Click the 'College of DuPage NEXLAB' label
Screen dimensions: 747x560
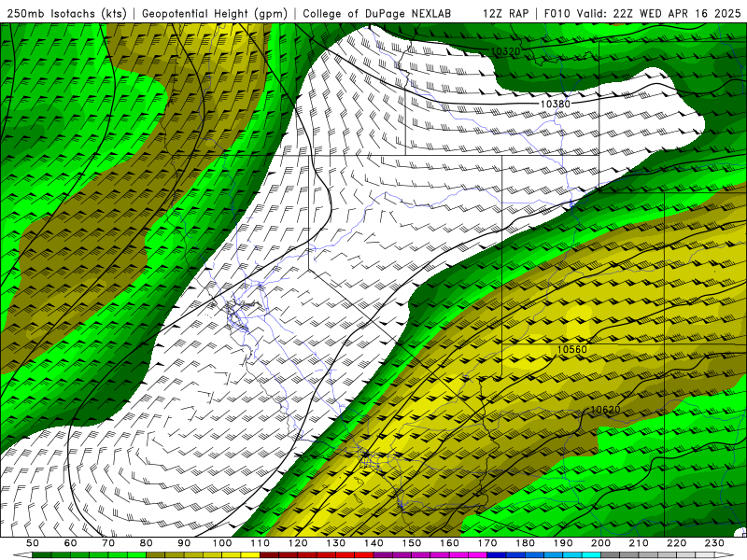[377, 14]
